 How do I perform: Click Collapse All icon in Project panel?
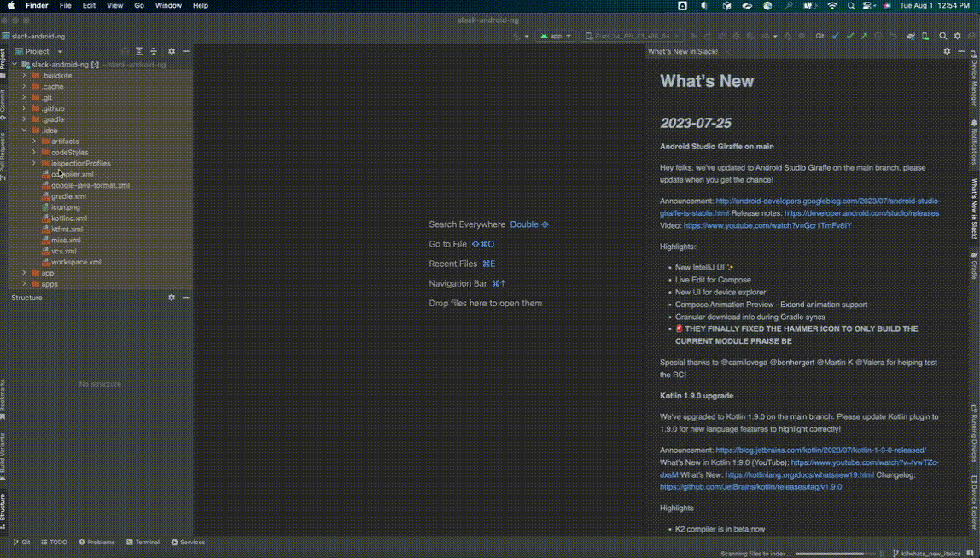click(153, 52)
